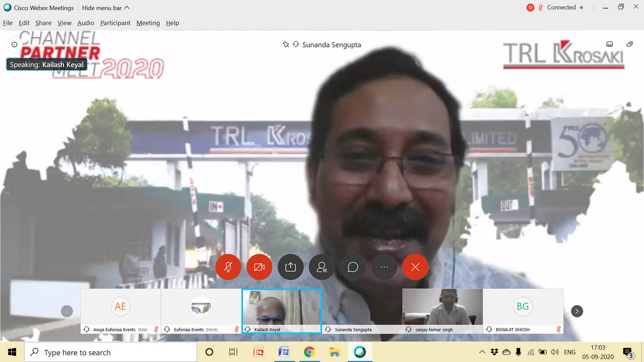Screen dimensions: 644x362
Task: Click the muted mic icon on Anuja Euforiaa Events
Action: pyautogui.click(x=156, y=329)
